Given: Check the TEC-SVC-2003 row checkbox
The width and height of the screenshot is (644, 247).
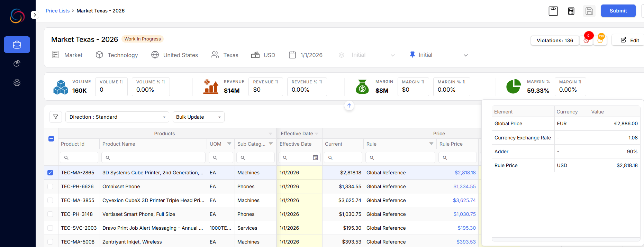Looking at the screenshot, I should [x=50, y=228].
